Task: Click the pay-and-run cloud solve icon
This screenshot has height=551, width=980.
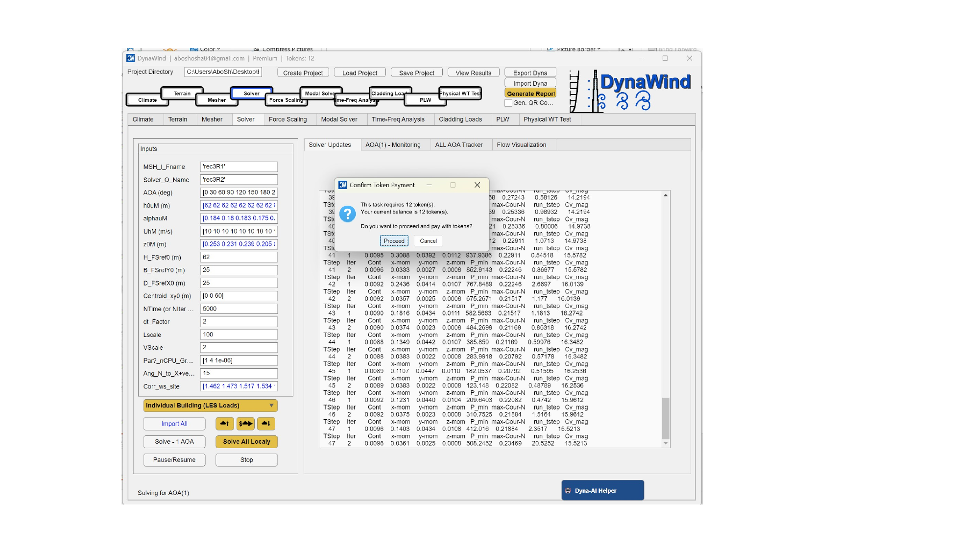Action: point(245,424)
